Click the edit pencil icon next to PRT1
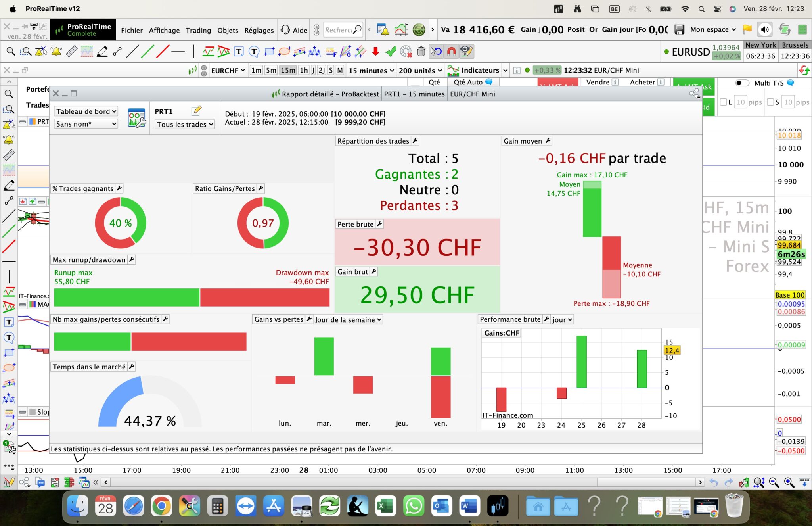Viewport: 812px width, 526px height. pyautogui.click(x=196, y=111)
